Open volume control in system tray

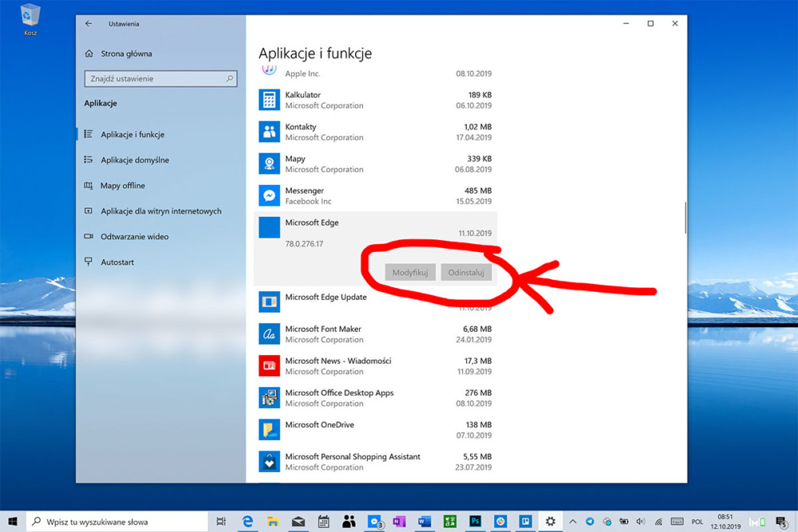(641, 522)
